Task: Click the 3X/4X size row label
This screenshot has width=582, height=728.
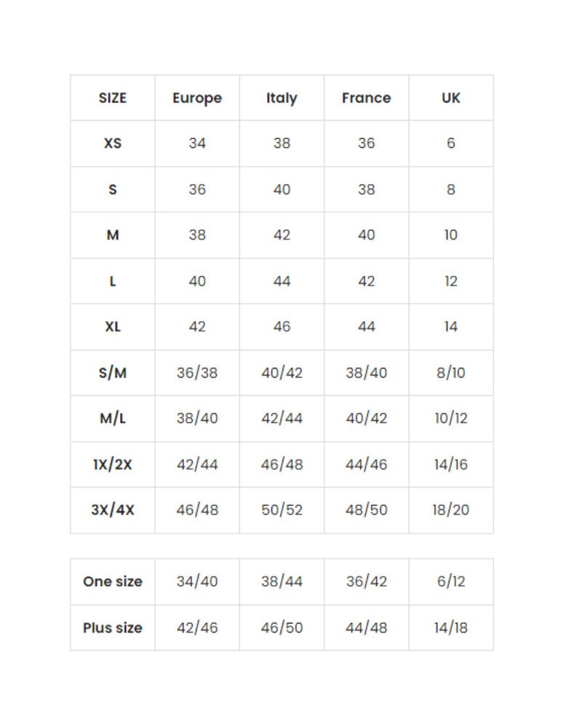Action: pyautogui.click(x=113, y=510)
